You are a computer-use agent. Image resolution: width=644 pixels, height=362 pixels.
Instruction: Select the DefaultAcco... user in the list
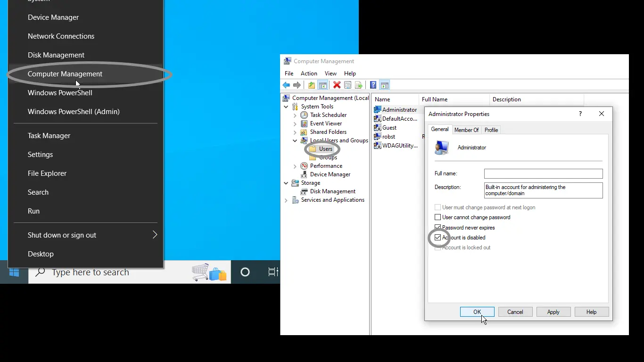pos(395,119)
